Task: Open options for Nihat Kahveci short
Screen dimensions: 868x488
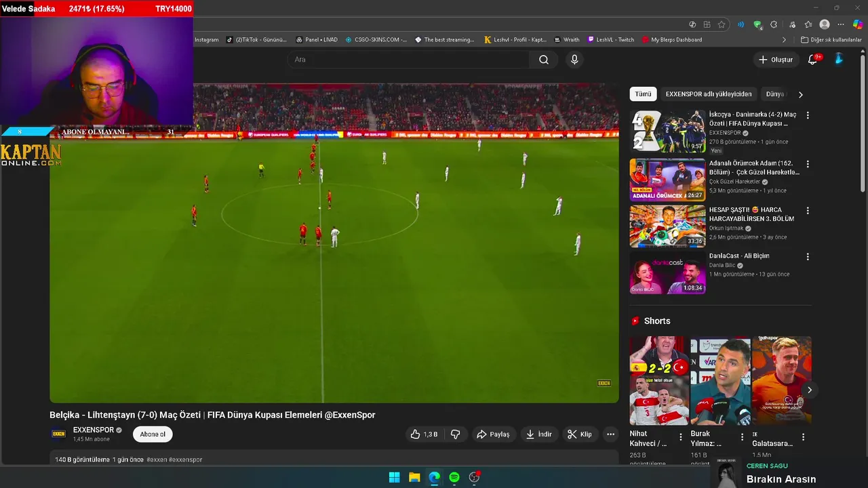Action: pos(681,437)
